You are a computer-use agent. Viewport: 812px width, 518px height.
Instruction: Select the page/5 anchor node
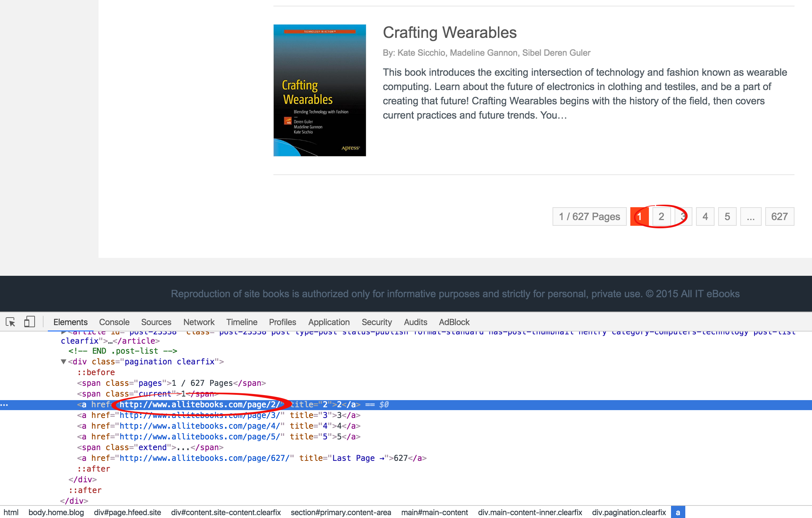click(x=218, y=437)
